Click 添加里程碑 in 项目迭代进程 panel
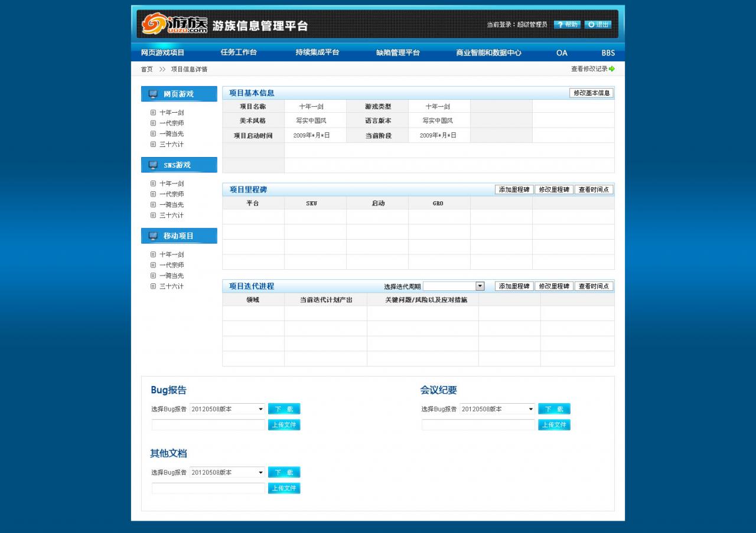The image size is (756, 533). click(514, 286)
